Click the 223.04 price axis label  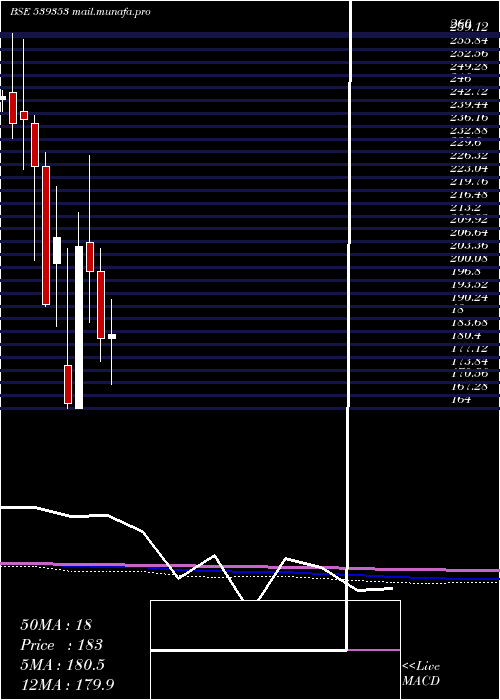tap(468, 169)
